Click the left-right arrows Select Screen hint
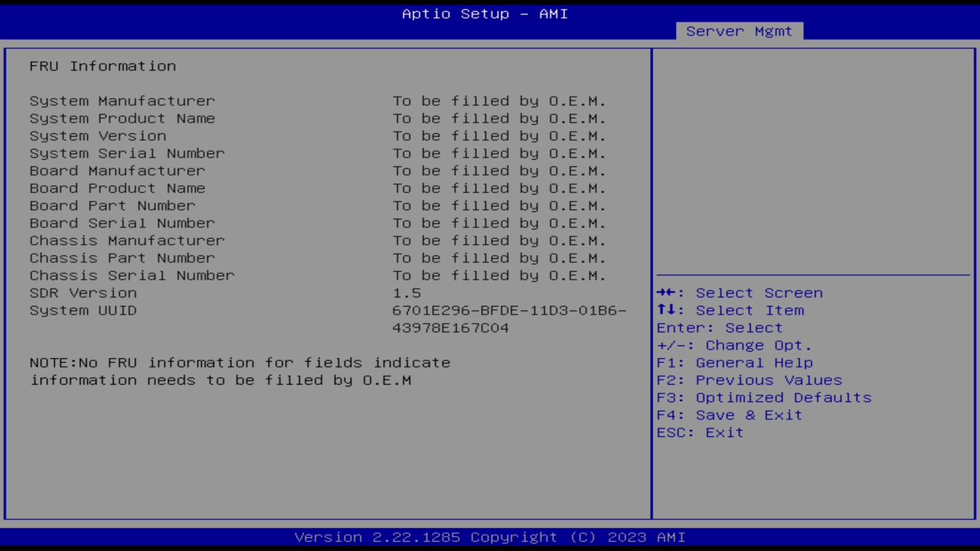 point(740,294)
